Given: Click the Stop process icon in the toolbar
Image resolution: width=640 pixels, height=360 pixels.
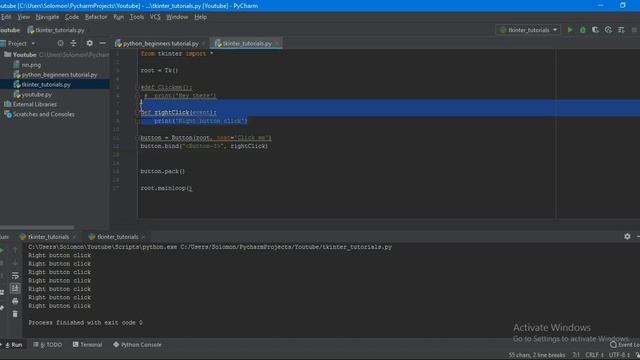Looking at the screenshot, I should [634, 30].
